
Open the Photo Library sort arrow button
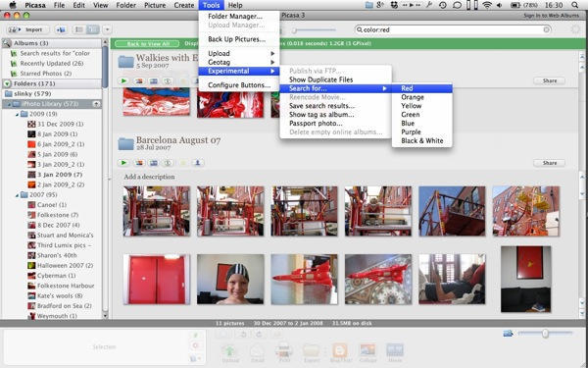click(97, 104)
